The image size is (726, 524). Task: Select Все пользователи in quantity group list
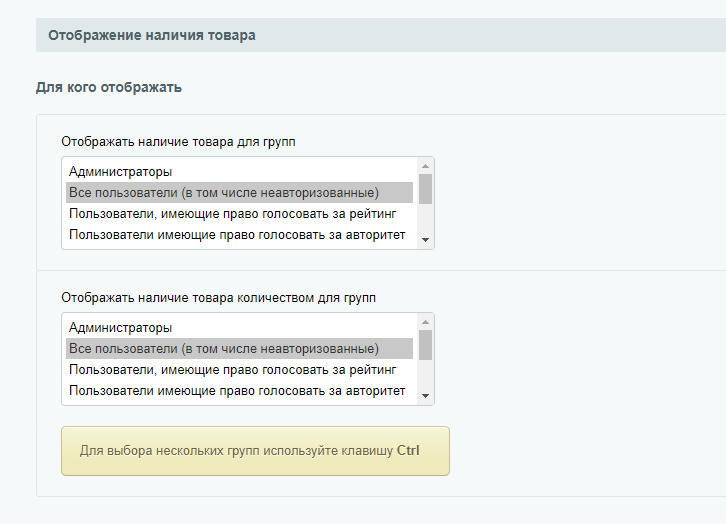(x=239, y=349)
